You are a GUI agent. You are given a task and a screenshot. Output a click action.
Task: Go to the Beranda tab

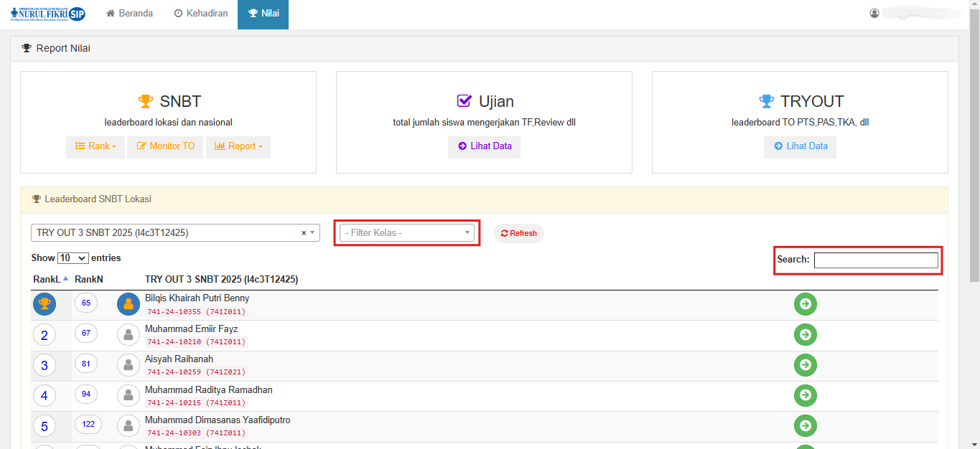[x=130, y=14]
